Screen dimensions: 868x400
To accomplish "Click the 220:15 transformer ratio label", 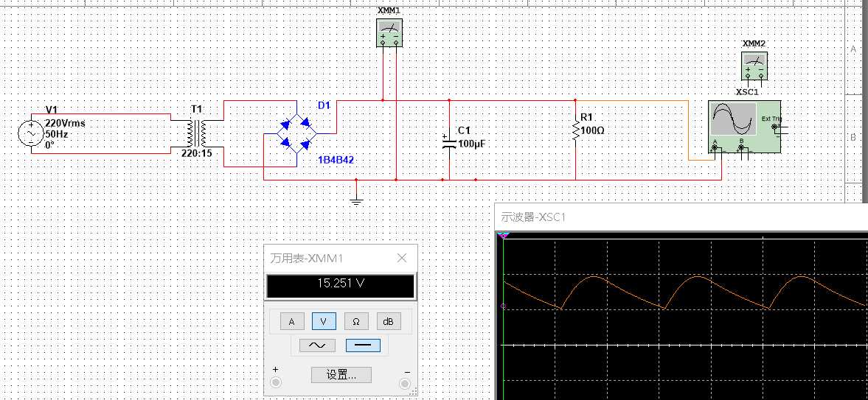I will [196, 154].
